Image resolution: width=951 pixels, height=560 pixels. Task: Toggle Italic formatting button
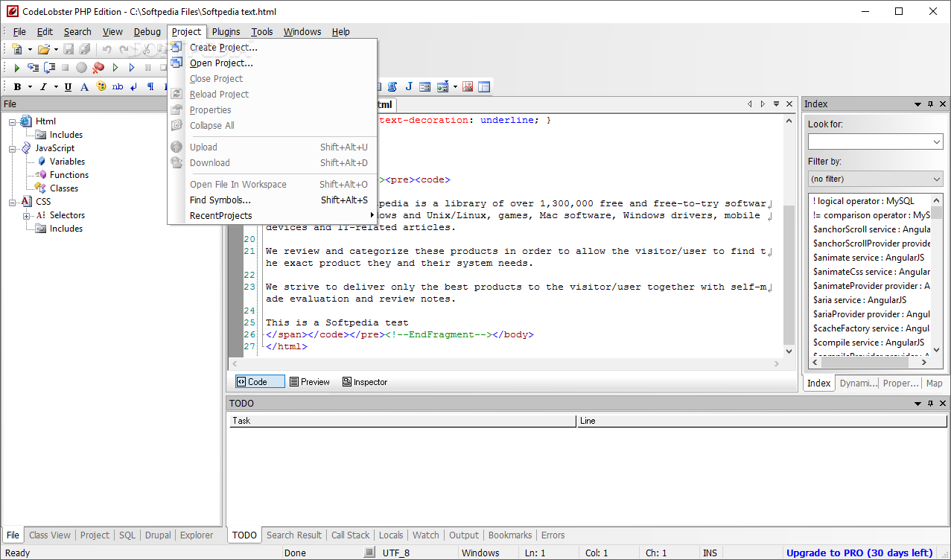43,87
